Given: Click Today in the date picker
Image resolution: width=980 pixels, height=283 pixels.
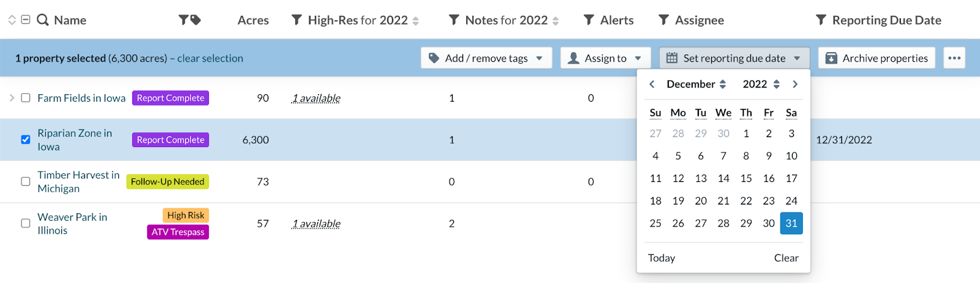Looking at the screenshot, I should pyautogui.click(x=661, y=258).
